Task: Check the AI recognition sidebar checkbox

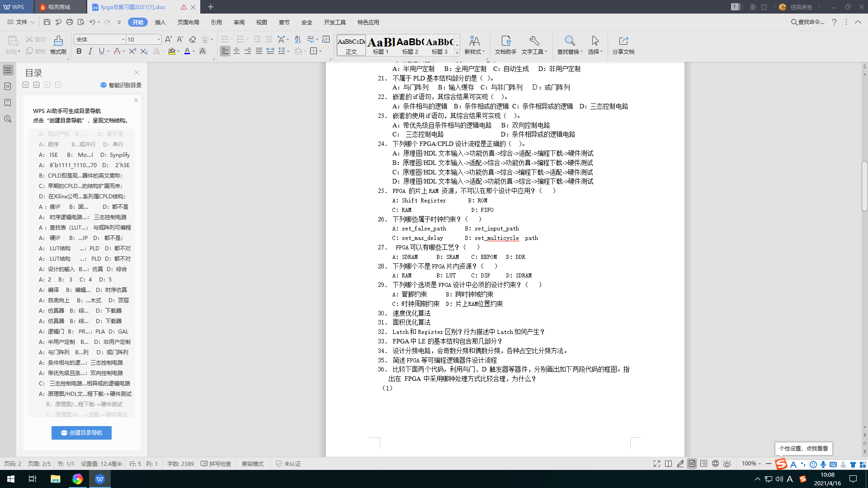Action: click(x=105, y=84)
